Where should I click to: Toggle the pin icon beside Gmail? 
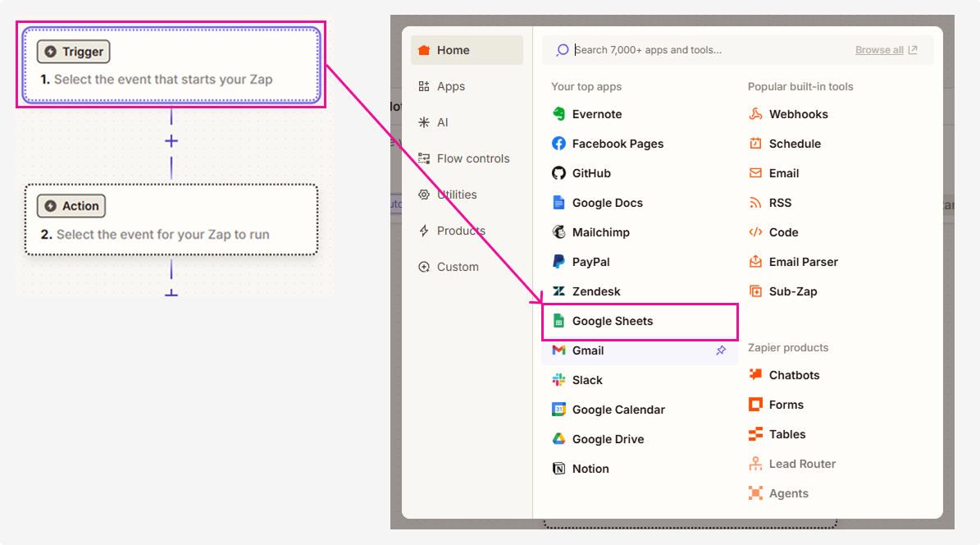pos(721,350)
